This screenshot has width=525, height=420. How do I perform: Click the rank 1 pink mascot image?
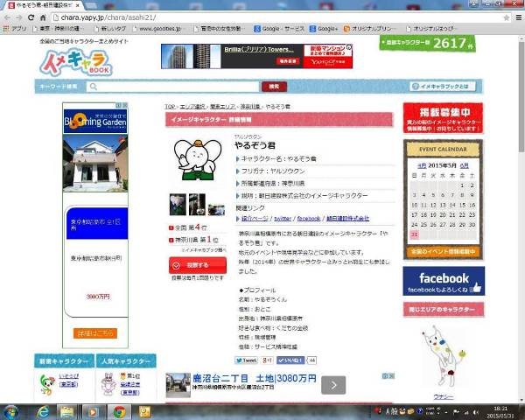tap(108, 384)
